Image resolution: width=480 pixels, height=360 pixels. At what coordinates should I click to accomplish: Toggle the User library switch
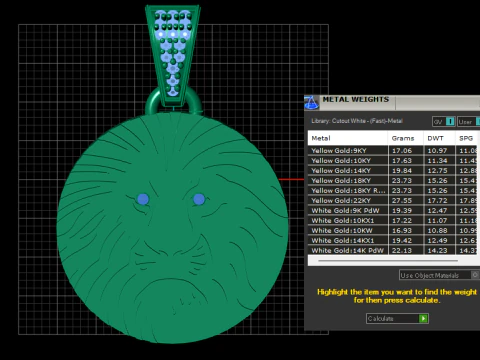[469, 122]
